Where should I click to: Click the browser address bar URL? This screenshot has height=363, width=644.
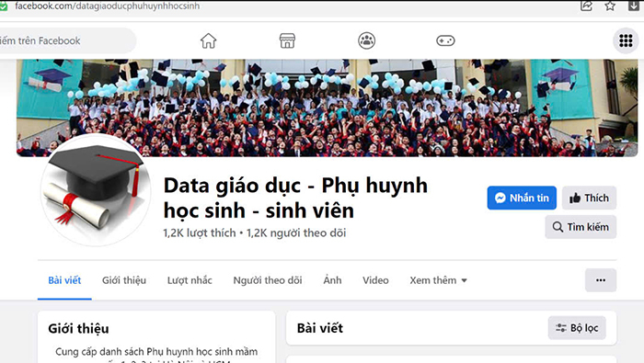pyautogui.click(x=108, y=6)
